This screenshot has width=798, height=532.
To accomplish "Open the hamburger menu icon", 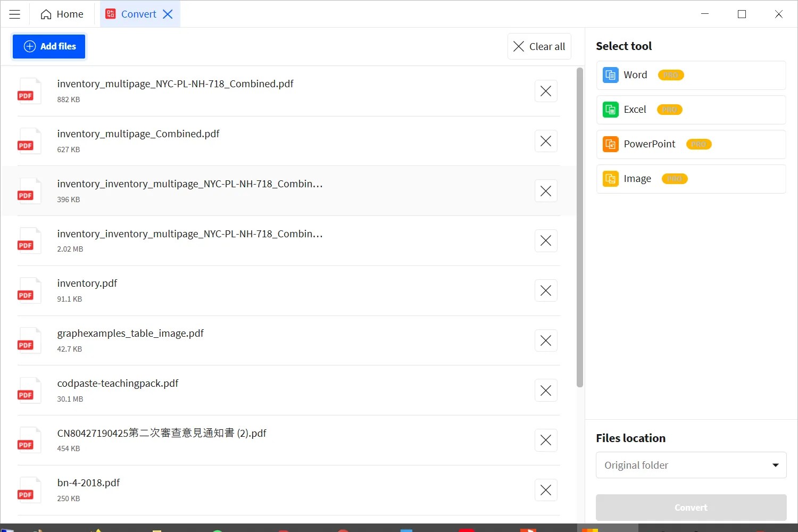I will [15, 14].
